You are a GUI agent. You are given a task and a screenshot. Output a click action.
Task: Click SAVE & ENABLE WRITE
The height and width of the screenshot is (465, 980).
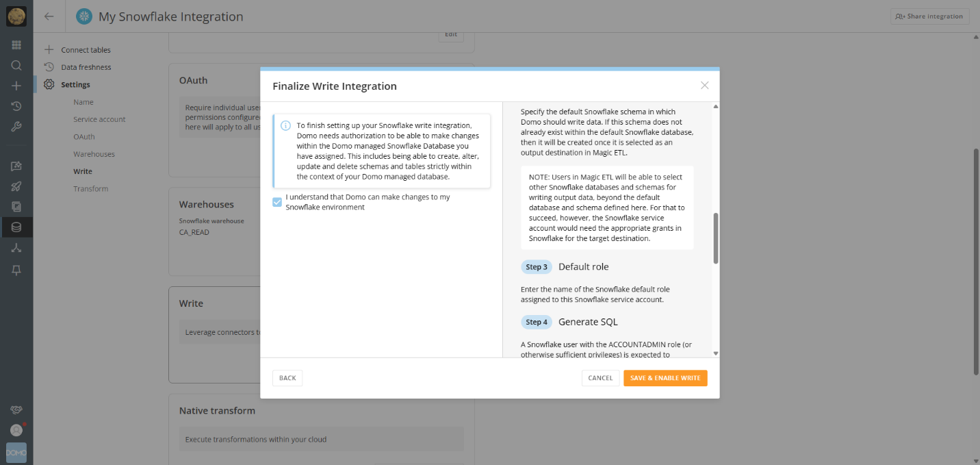coord(665,378)
